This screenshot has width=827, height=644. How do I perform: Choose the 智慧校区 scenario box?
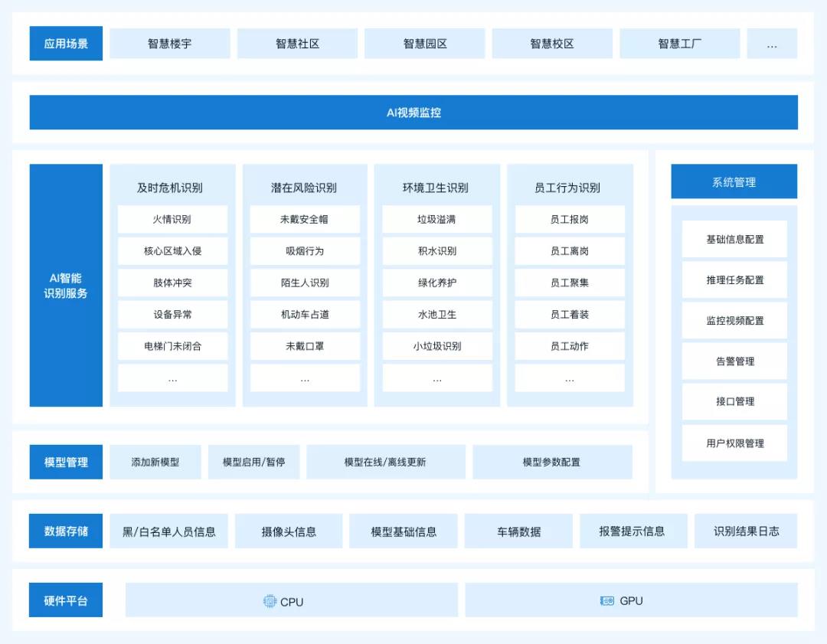(552, 43)
